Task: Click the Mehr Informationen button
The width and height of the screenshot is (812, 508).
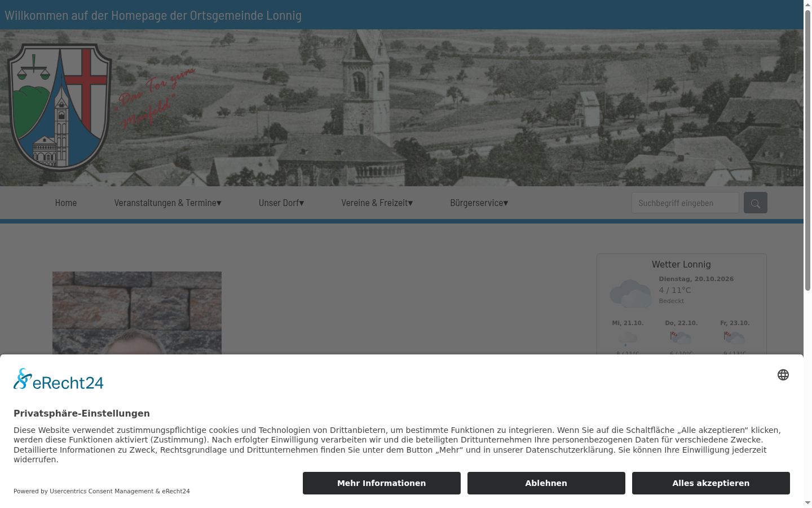Action: pos(382,483)
